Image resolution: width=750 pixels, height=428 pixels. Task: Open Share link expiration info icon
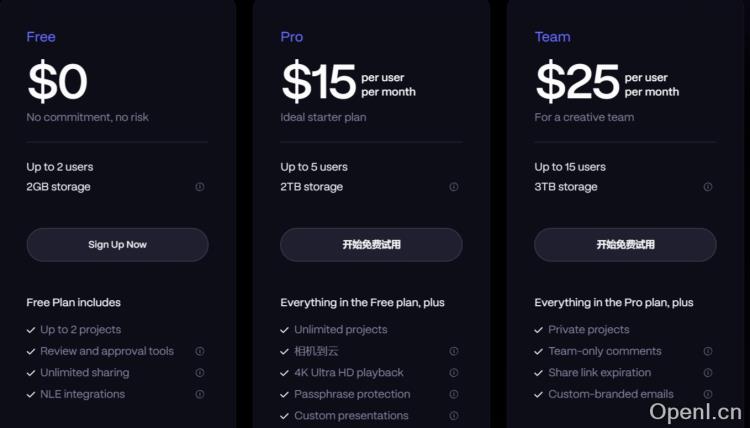(708, 373)
